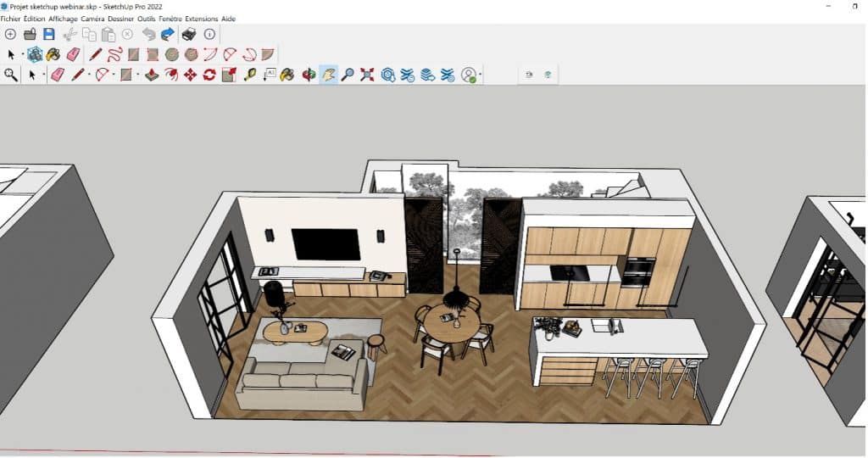Open the Extensions menu
The image size is (868, 458).
(202, 19)
